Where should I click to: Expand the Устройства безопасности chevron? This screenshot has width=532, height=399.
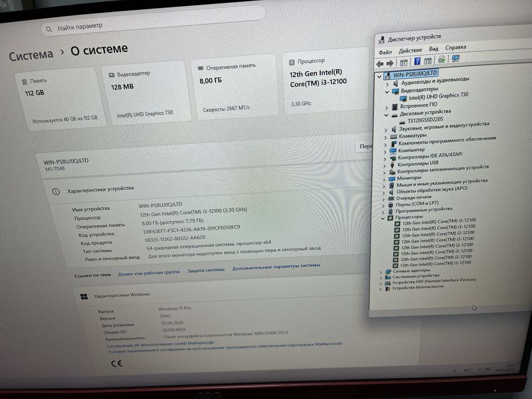coord(380,289)
